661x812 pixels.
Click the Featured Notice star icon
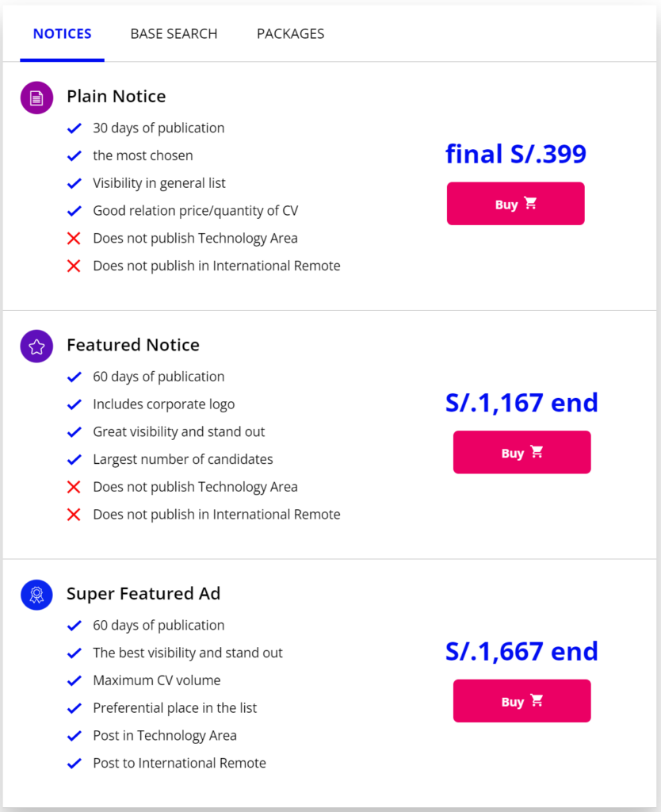[x=36, y=346]
